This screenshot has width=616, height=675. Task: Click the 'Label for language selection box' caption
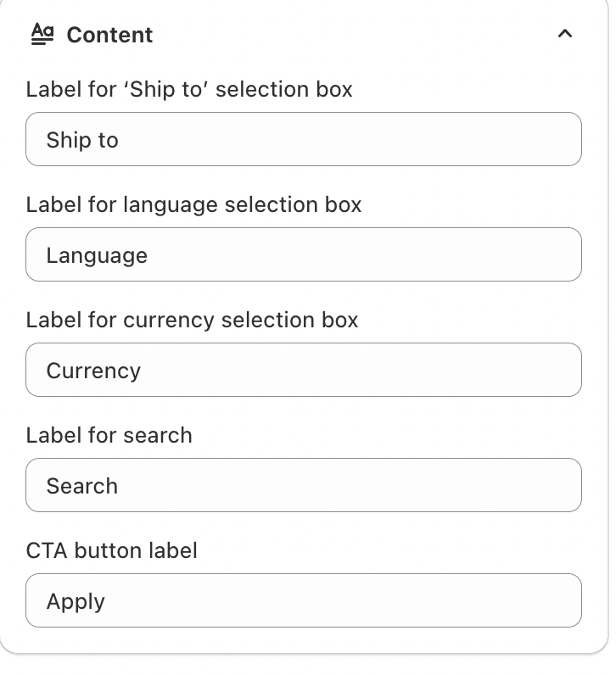pyautogui.click(x=193, y=204)
